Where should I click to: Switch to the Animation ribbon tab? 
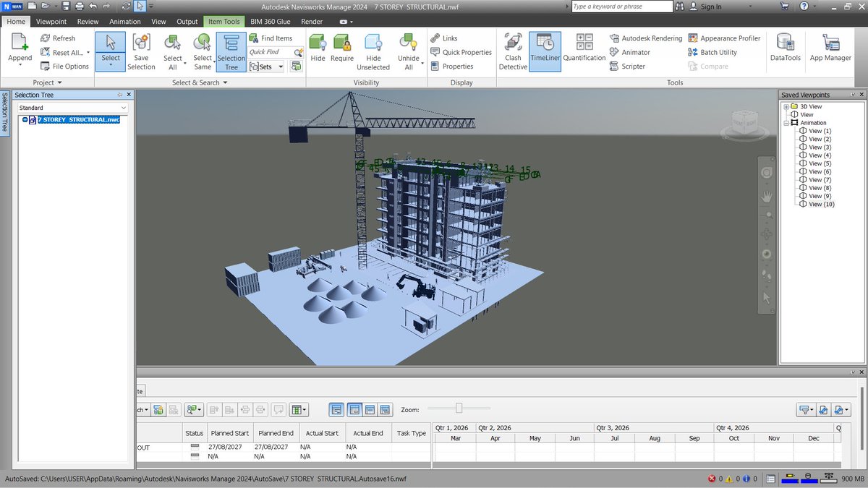[125, 22]
